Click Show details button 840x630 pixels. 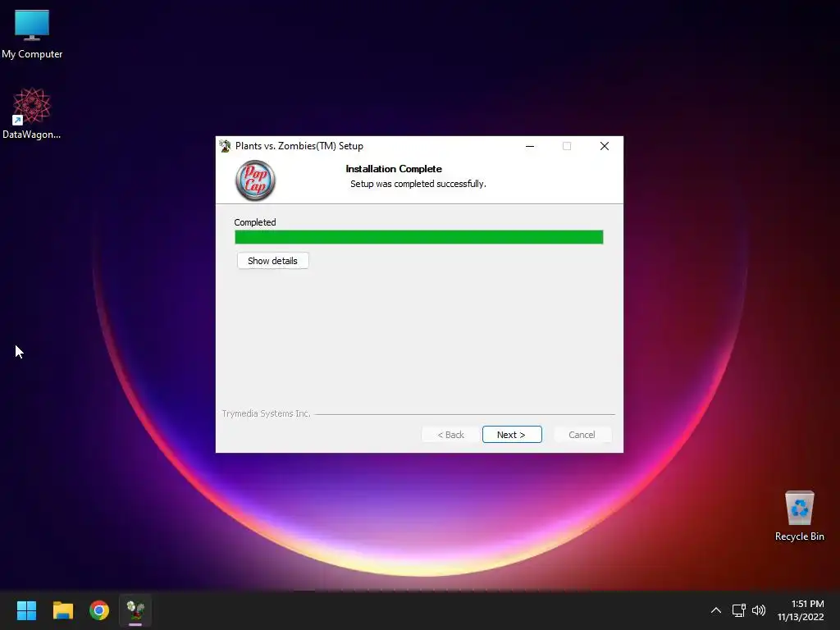[x=272, y=261]
